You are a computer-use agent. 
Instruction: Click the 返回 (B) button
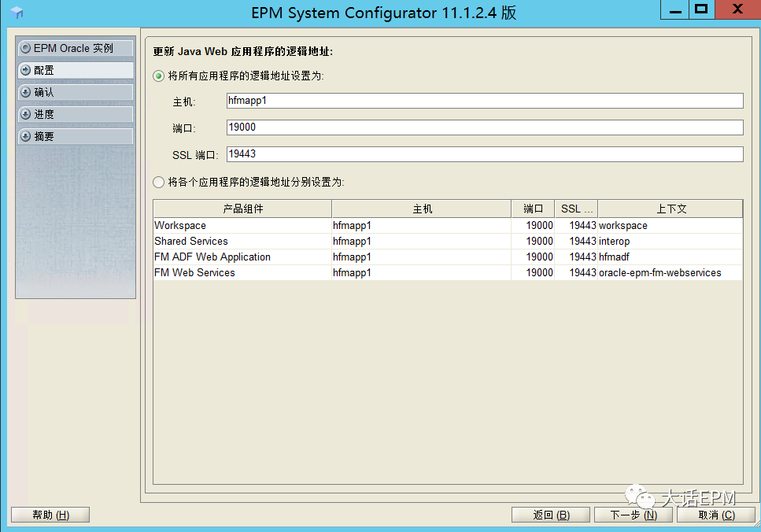coord(551,515)
